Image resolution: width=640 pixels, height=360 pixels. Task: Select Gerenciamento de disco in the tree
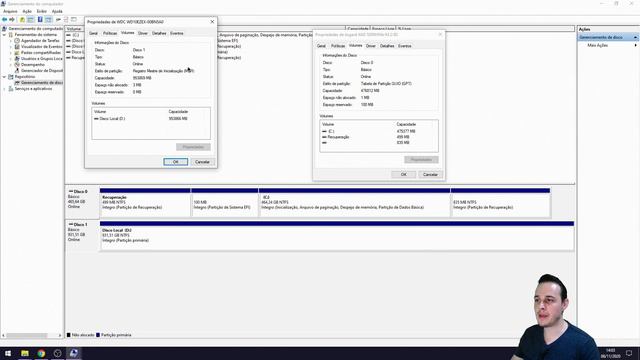[x=42, y=82]
